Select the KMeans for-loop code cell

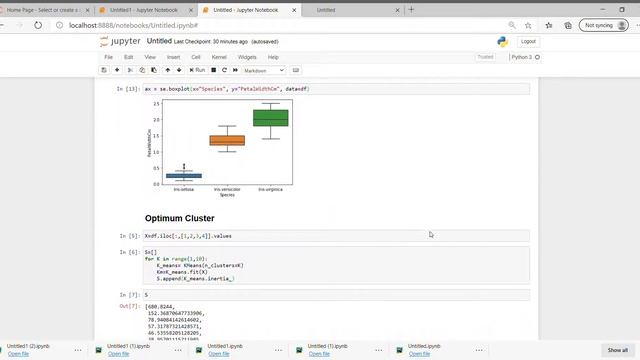[x=336, y=265]
